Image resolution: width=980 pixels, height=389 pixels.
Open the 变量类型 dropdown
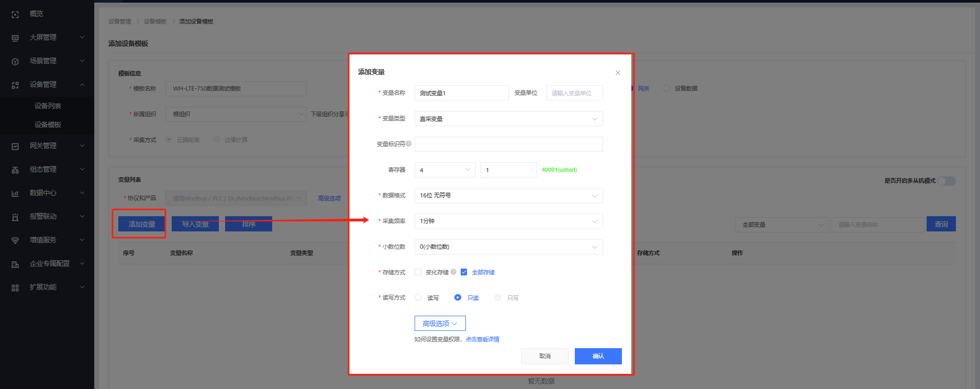point(508,119)
